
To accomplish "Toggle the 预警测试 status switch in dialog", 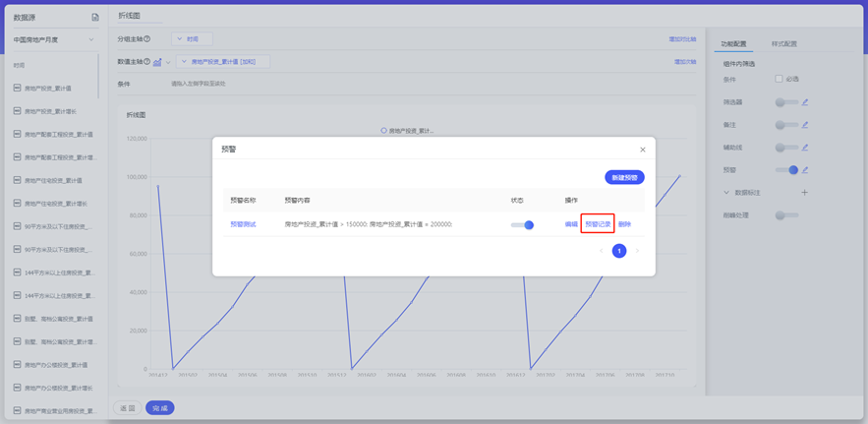I will 522,225.
